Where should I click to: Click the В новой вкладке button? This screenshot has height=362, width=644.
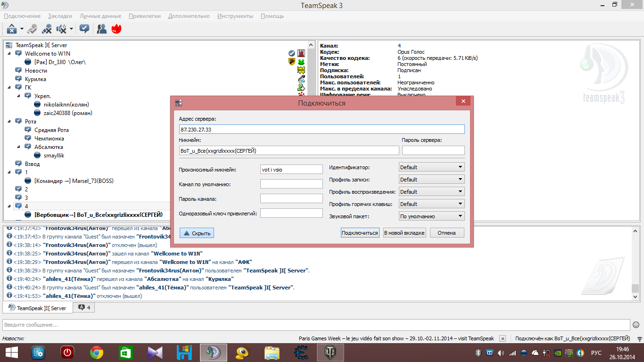[405, 233]
